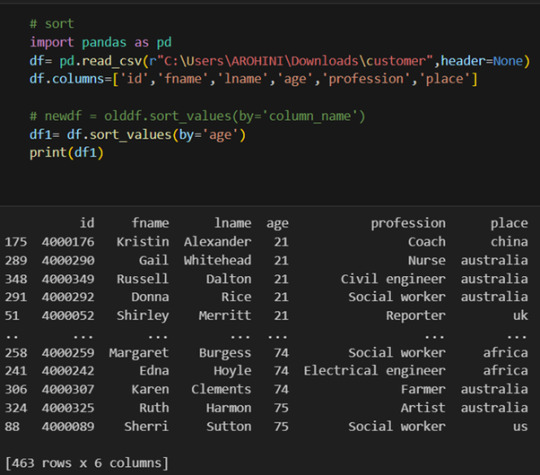Click the by='age' argument
The height and width of the screenshot is (475, 540).
(209, 134)
